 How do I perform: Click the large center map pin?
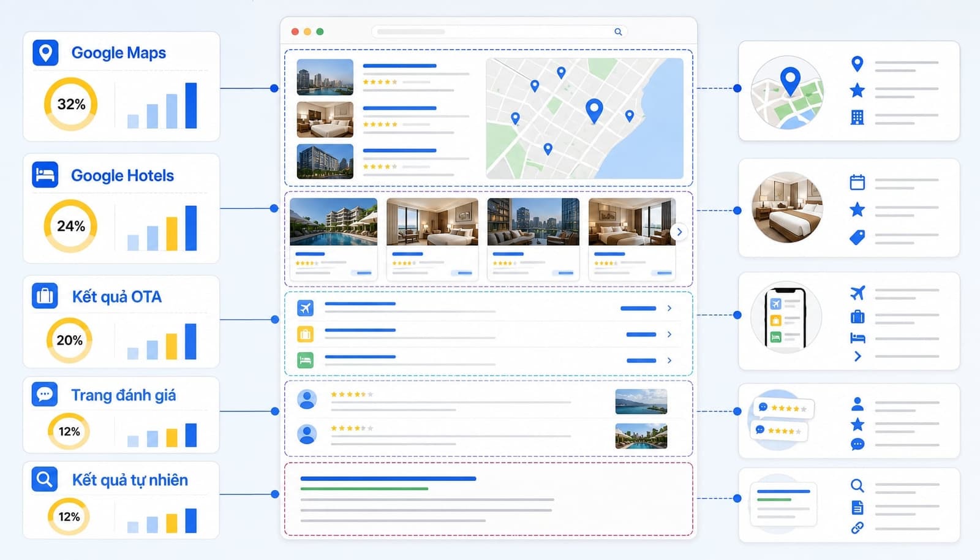click(x=594, y=111)
